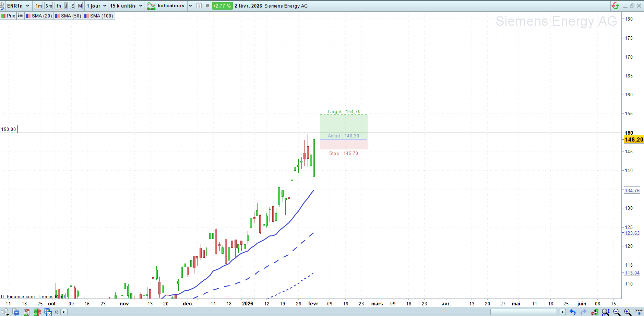This screenshot has width=644, height=316.
Task: Click the 'févr.' date axis label
Action: pyautogui.click(x=314, y=304)
